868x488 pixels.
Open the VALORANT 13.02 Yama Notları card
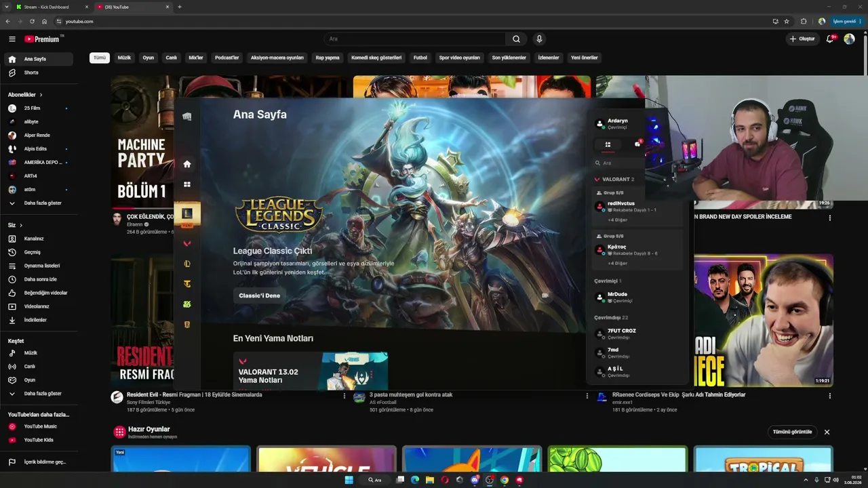[x=311, y=371]
